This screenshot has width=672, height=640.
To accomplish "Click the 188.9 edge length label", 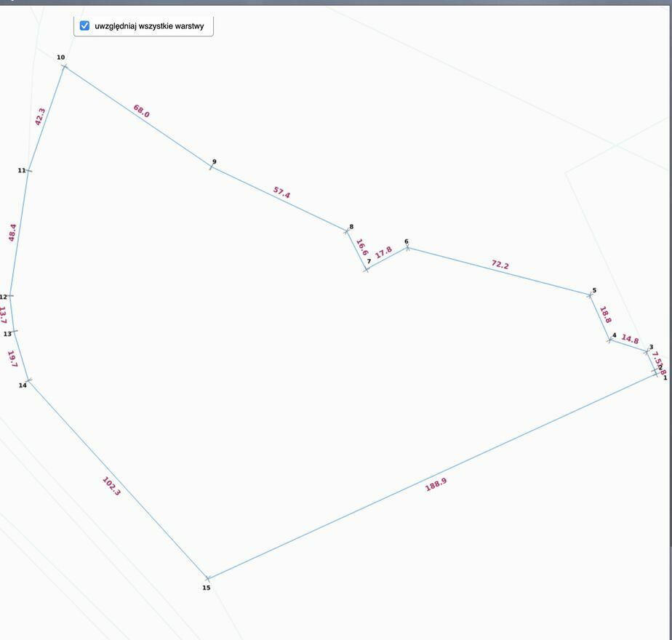I will 436,485.
